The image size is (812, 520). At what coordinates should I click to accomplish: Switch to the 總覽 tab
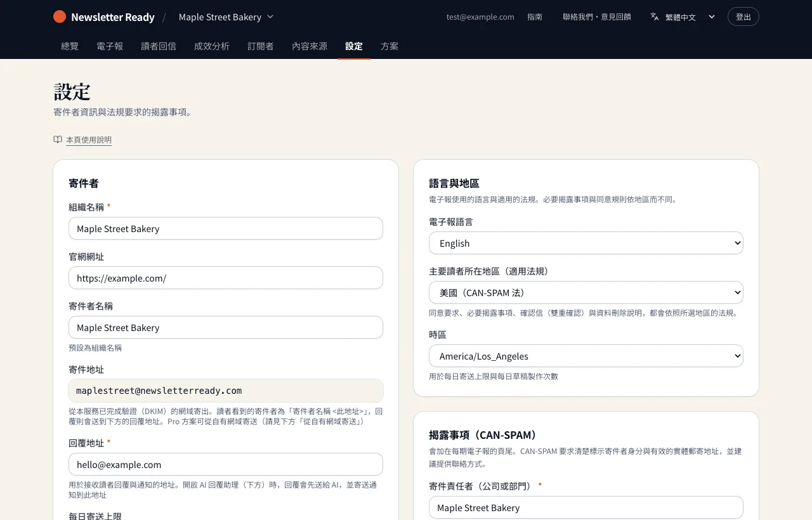tap(70, 46)
